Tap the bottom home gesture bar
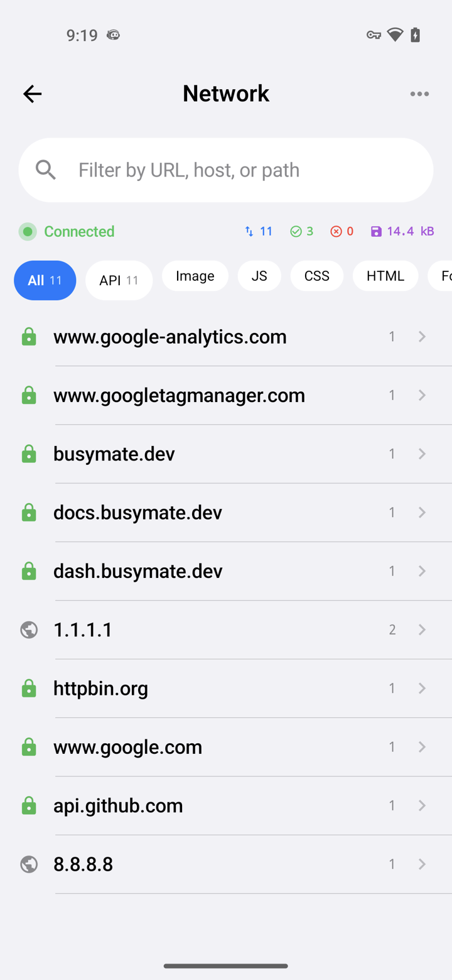Viewport: 452px width, 980px height. pos(226,966)
